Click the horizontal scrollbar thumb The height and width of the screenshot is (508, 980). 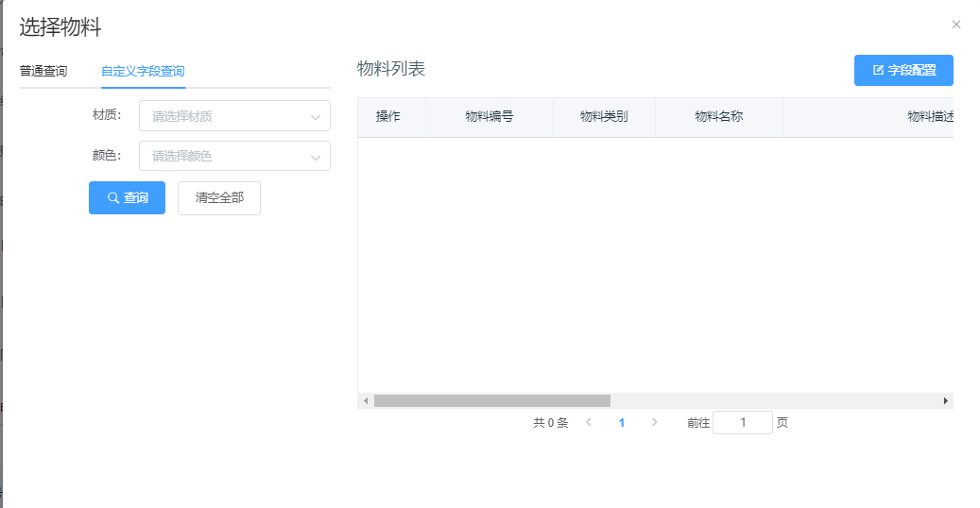pyautogui.click(x=491, y=401)
